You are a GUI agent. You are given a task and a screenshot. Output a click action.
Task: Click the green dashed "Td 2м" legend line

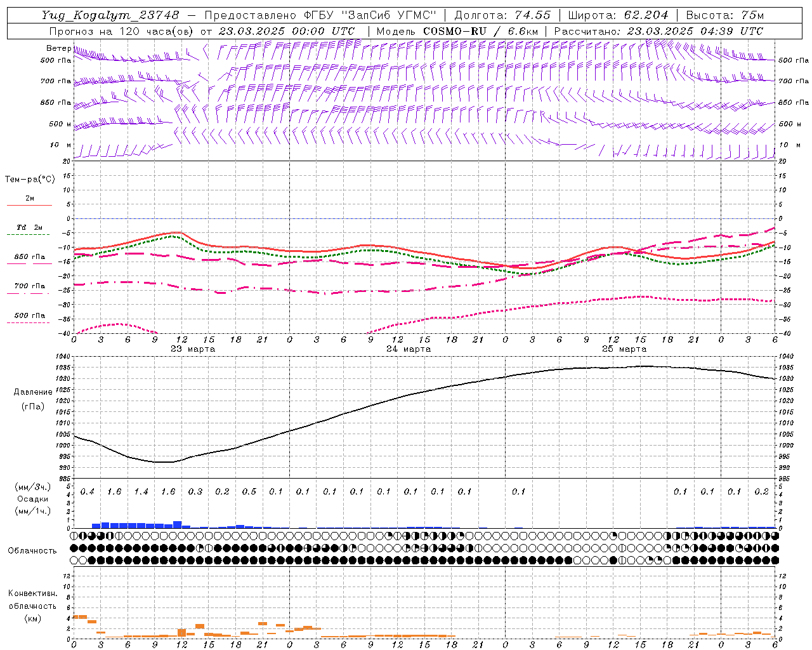click(29, 235)
